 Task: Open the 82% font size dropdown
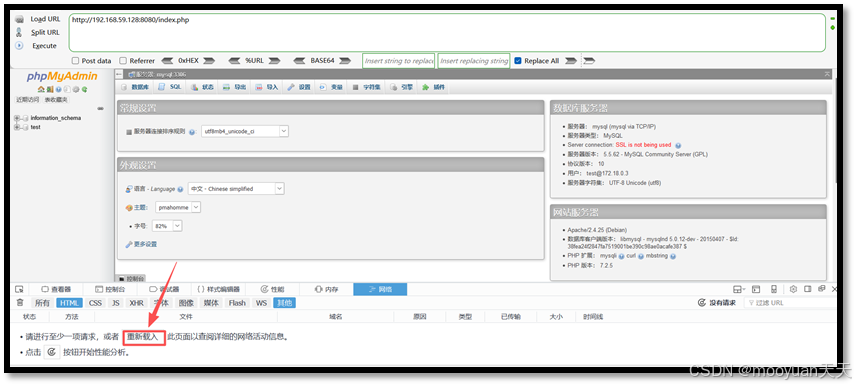(167, 226)
